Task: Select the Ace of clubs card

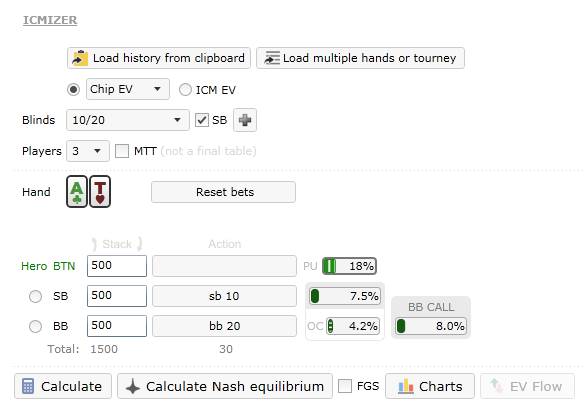Action: pyautogui.click(x=77, y=192)
